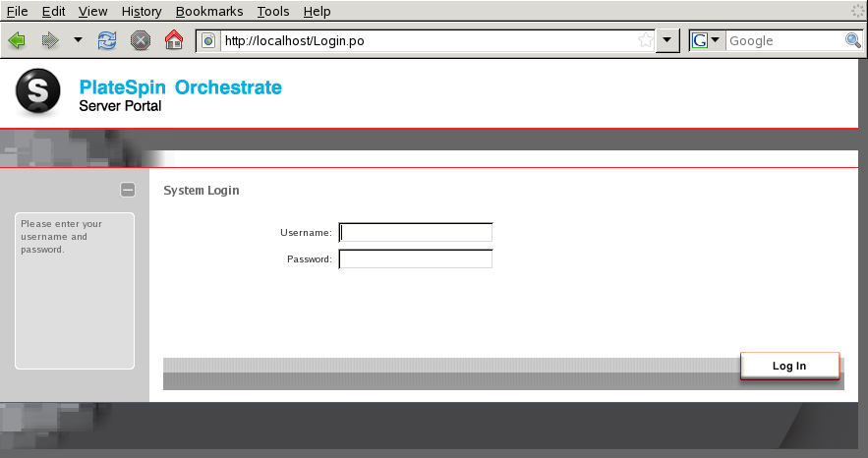Open the History menu
Screen dimensions: 868x458
142,11
